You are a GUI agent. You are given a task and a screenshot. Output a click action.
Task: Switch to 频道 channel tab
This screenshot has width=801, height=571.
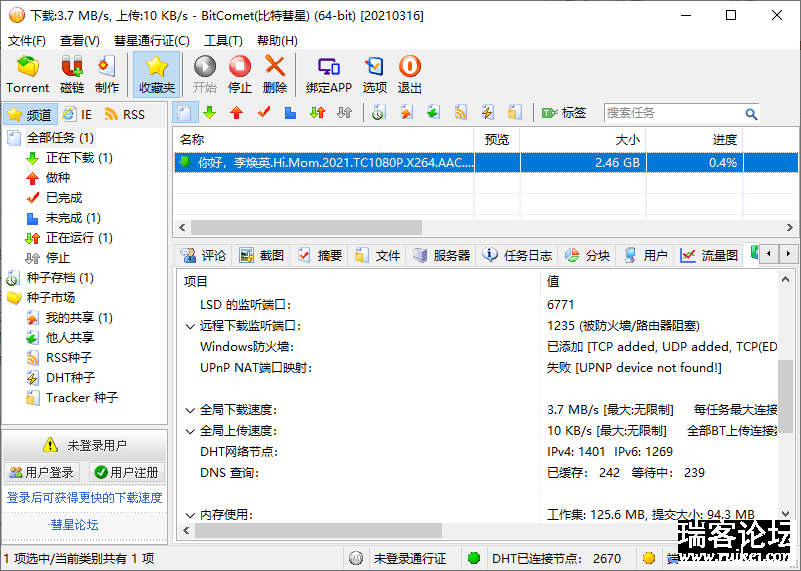30,114
